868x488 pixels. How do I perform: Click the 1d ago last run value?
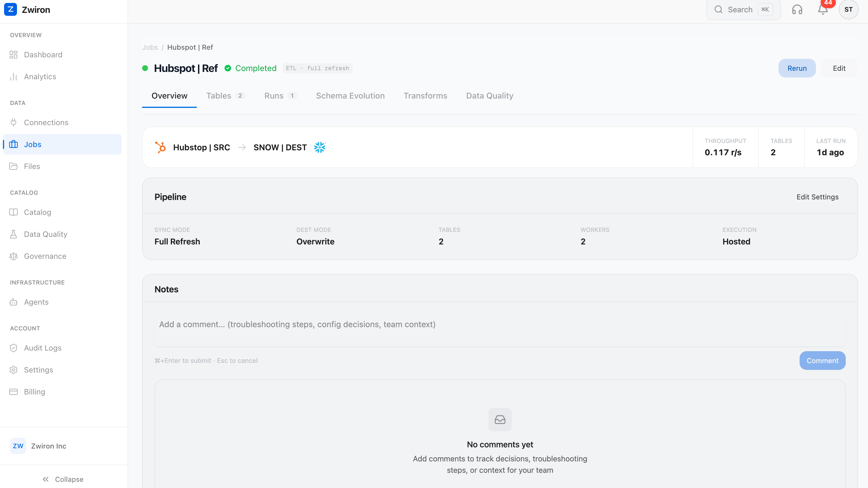[x=830, y=152]
